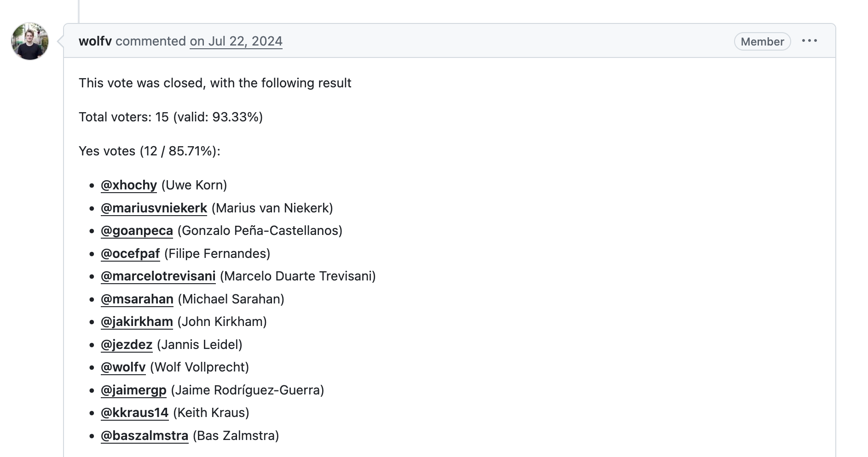The width and height of the screenshot is (868, 457).
Task: Open the @xhochy user mention
Action: pyautogui.click(x=129, y=185)
